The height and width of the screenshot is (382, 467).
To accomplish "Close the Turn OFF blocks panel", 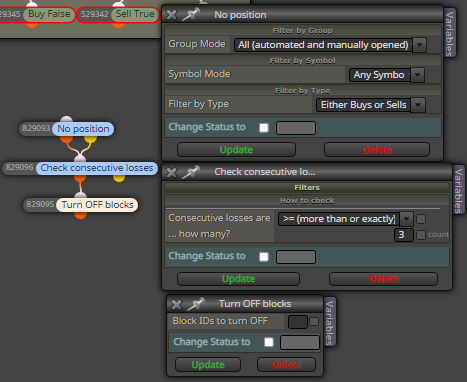I will [176, 304].
